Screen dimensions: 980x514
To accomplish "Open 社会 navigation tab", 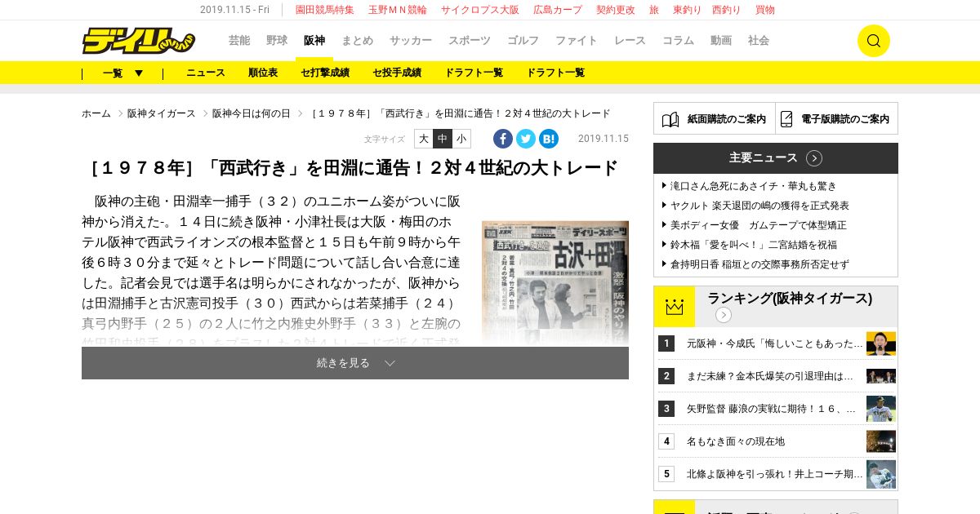I will click(x=759, y=40).
